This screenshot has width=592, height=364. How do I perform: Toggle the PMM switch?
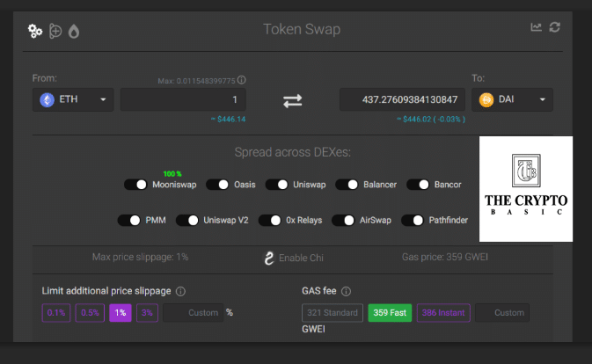coord(128,221)
